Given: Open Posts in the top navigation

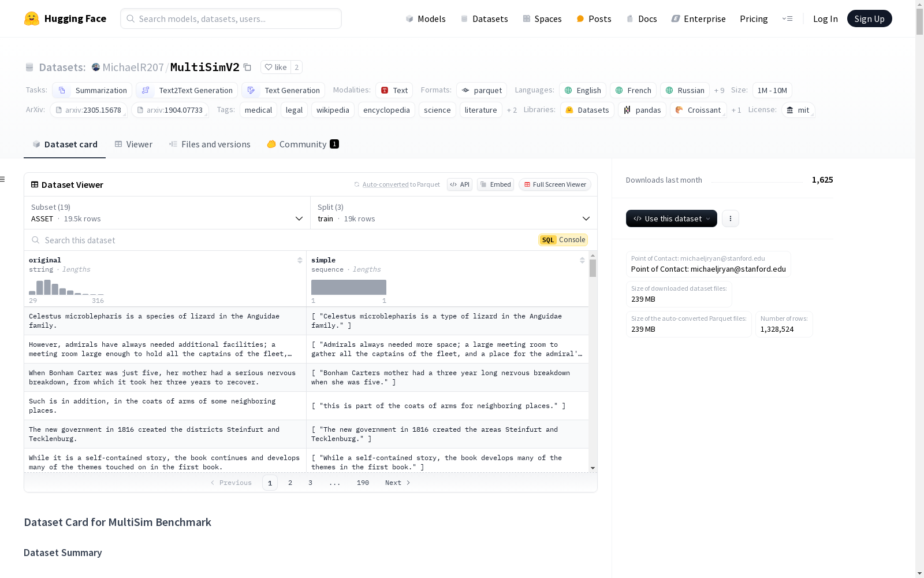Looking at the screenshot, I should 594,18.
